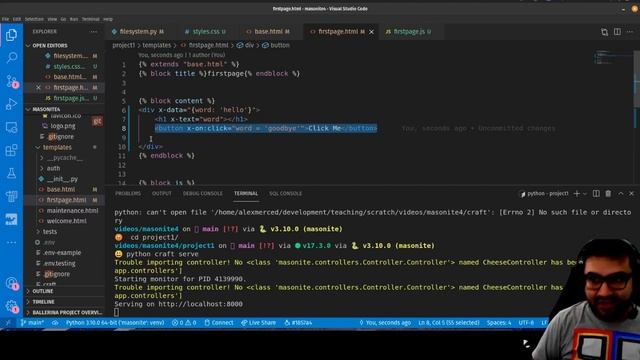Open the Terminal menu

pyautogui.click(x=90, y=19)
